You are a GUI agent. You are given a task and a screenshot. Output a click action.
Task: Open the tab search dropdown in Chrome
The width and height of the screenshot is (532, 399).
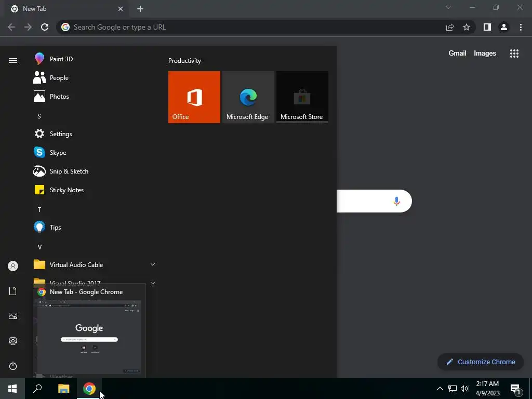click(x=448, y=7)
